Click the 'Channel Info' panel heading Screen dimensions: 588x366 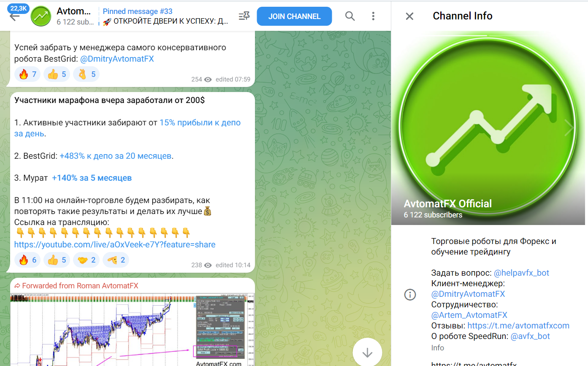pos(463,16)
